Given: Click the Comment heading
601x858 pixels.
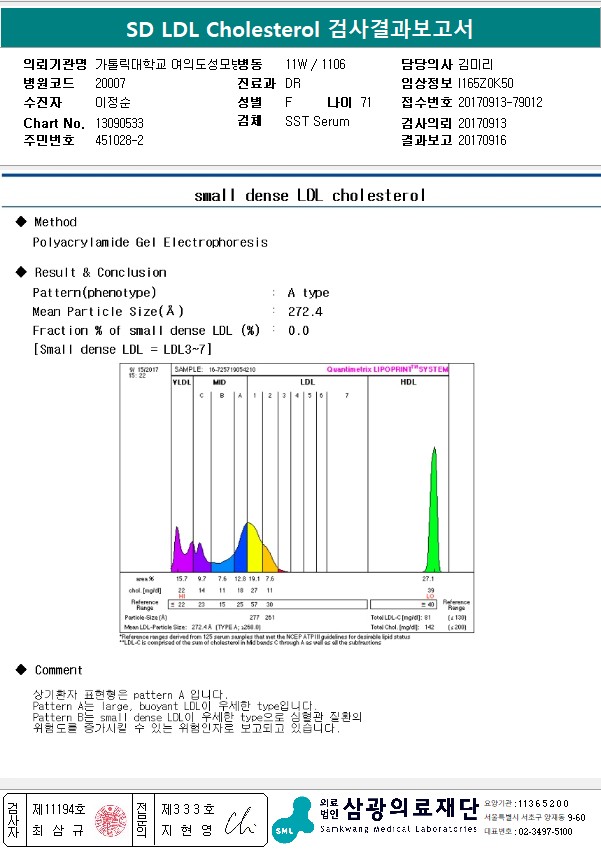Looking at the screenshot, I should tap(59, 670).
